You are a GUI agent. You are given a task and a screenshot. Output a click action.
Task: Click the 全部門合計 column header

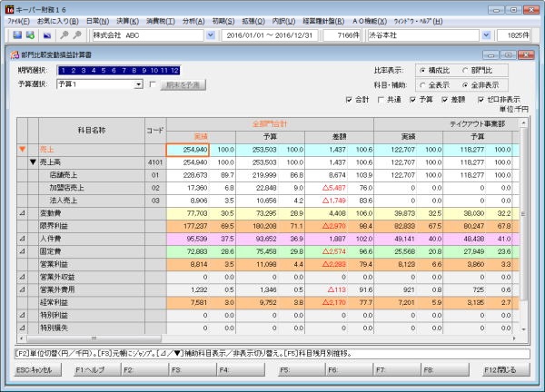click(x=270, y=124)
